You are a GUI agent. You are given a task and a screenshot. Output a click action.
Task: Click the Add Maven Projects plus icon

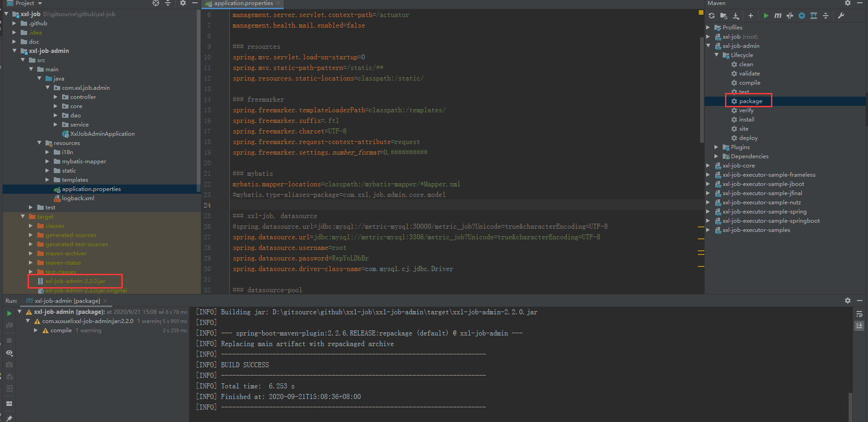751,16
